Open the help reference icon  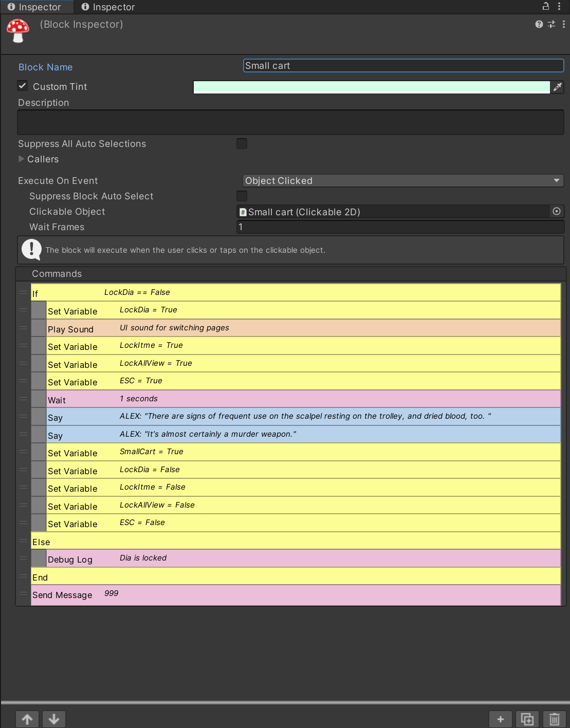click(x=539, y=24)
